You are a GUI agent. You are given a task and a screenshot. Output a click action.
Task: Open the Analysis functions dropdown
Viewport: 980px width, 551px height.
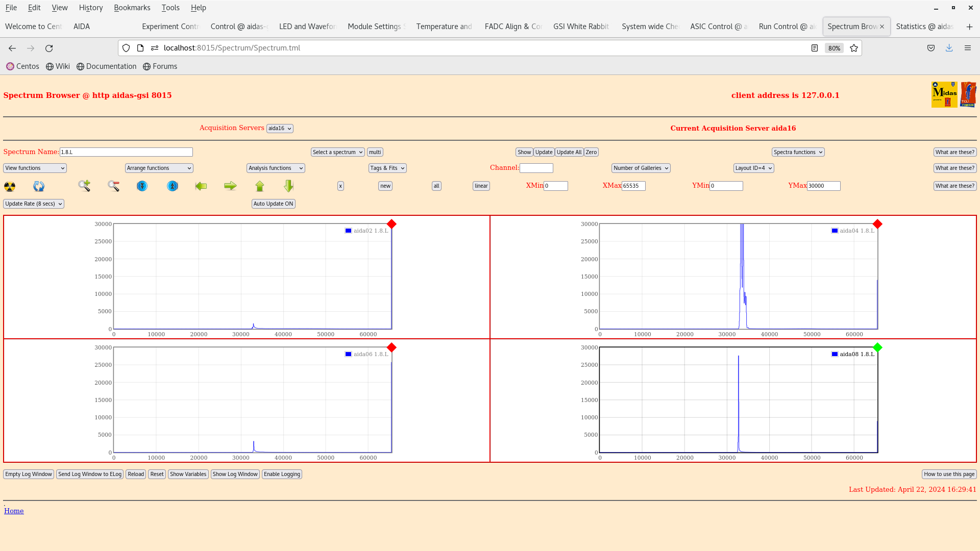click(276, 168)
